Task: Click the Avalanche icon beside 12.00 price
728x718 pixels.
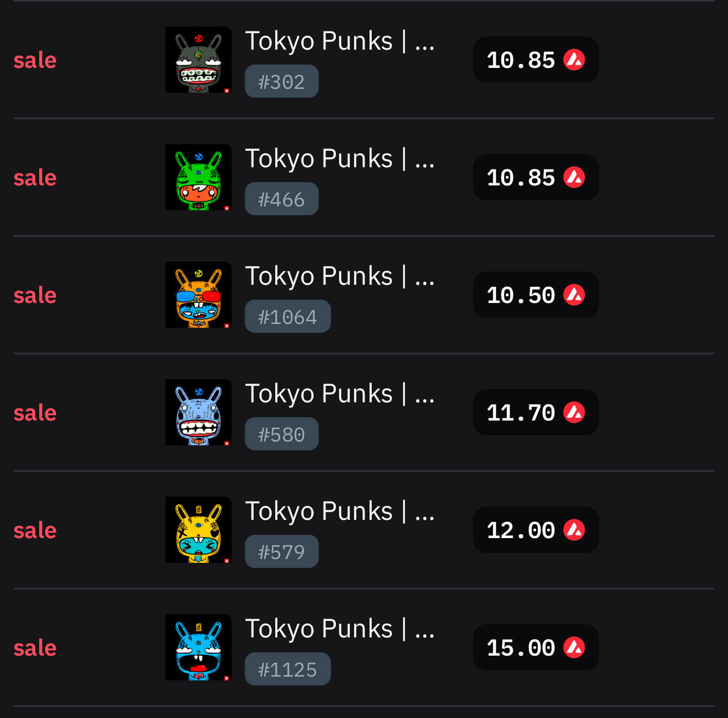Action: [x=574, y=530]
